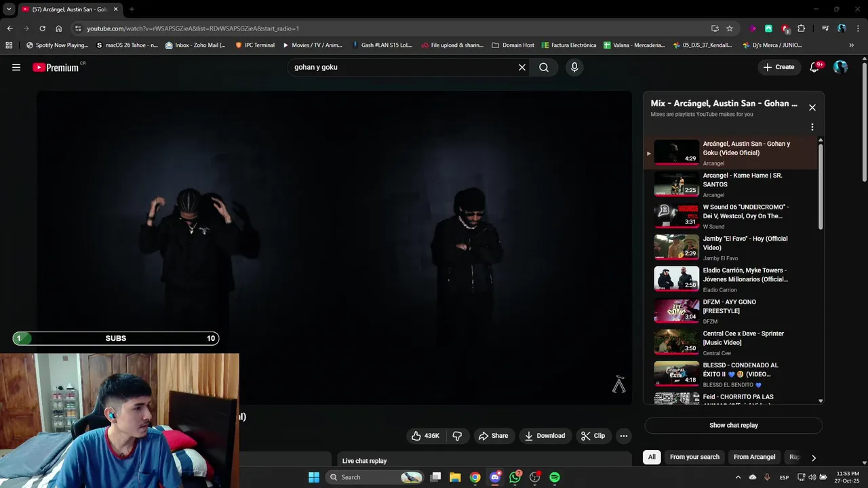The height and width of the screenshot is (488, 868).
Task: Click the mix playlist scrollbar
Action: [x=821, y=186]
